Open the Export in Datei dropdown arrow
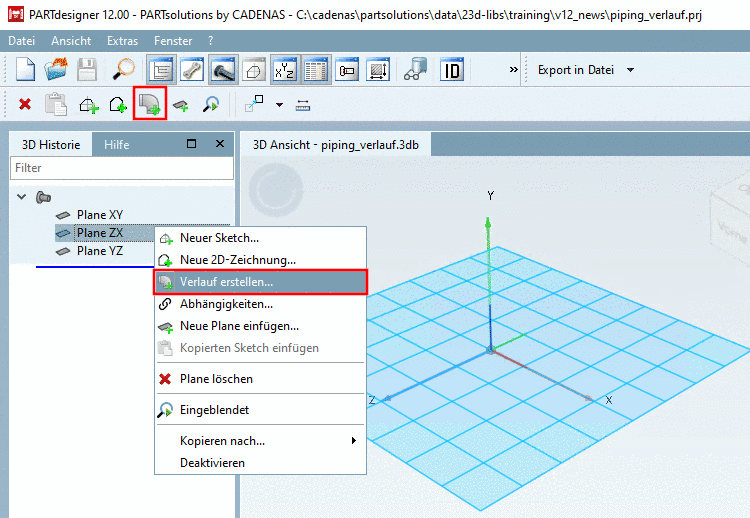Screen dimensions: 750x518 pos(630,70)
